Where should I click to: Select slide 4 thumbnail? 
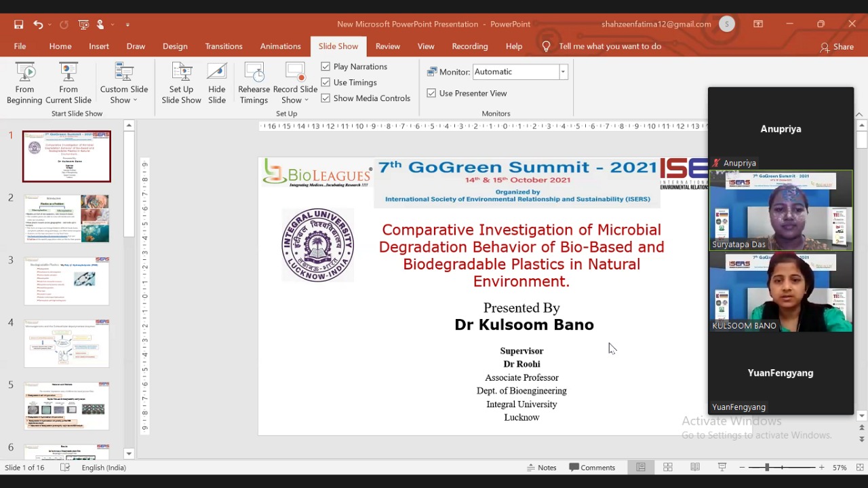click(x=66, y=343)
